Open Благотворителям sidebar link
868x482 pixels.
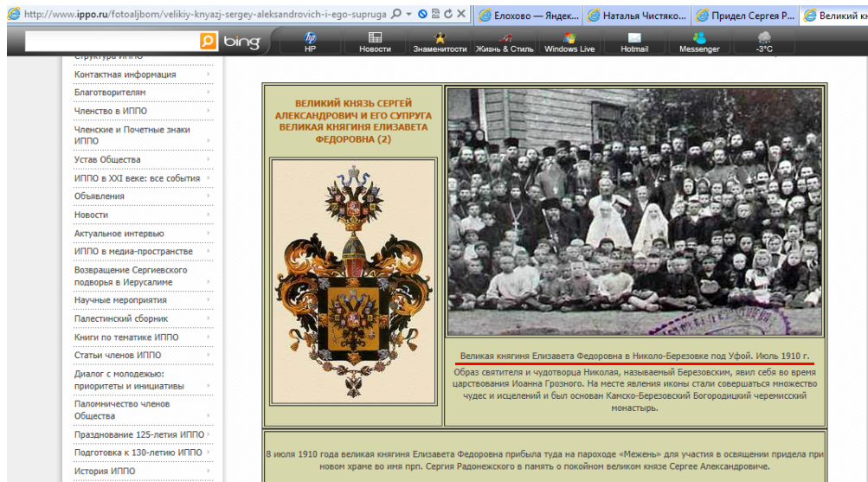point(110,93)
